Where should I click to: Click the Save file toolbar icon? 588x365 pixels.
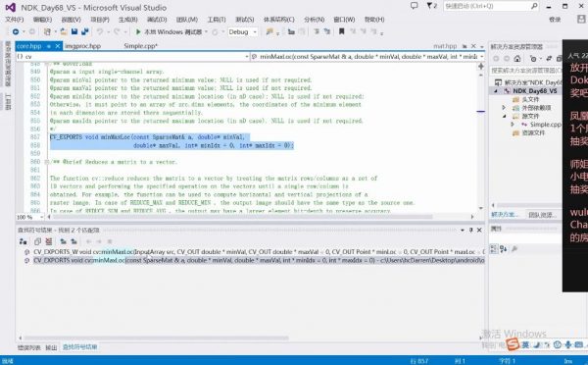(74, 32)
